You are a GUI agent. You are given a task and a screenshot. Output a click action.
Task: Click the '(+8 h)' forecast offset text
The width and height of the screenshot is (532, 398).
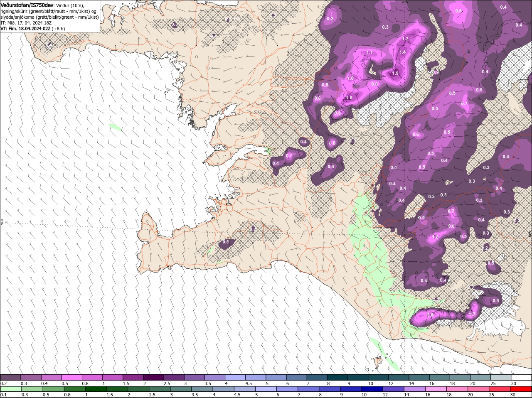(58, 29)
